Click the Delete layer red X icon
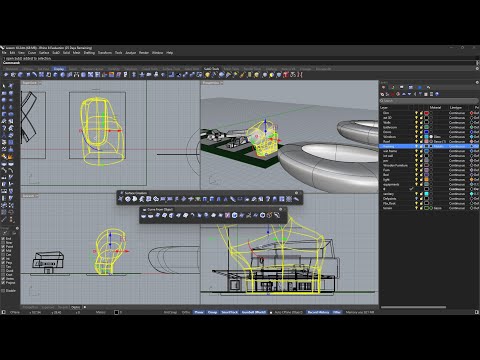Screen dimensions: 480x360 coord(392,94)
